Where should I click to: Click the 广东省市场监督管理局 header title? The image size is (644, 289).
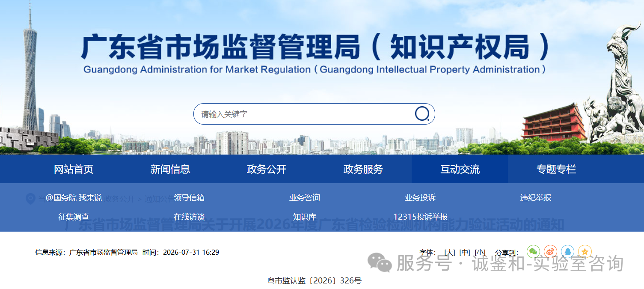[315, 47]
